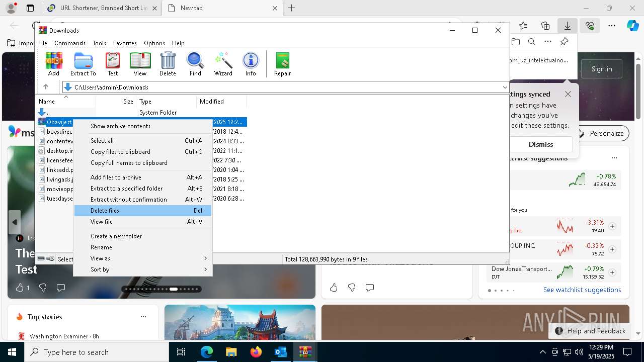Sort by the Modified column header

click(221, 102)
